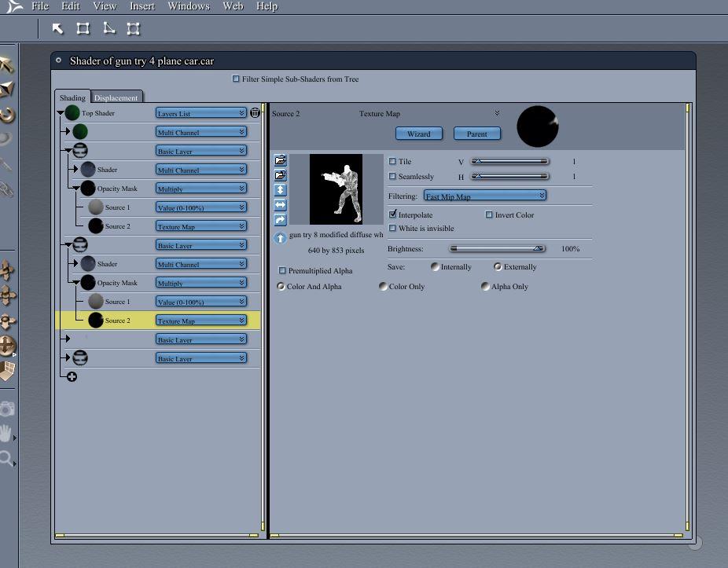This screenshot has width=728, height=568.
Task: Click the square bounding box toolbar tool
Action: pyautogui.click(x=83, y=29)
